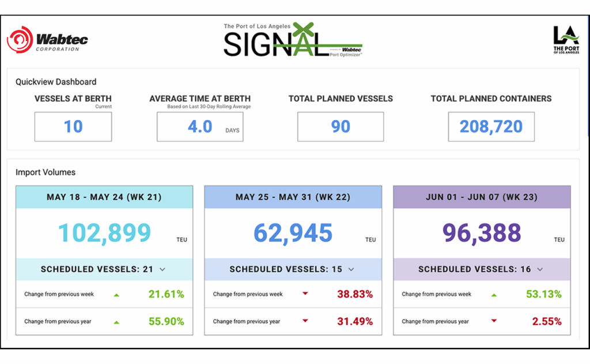Click green up arrow for WK 21 weekly change
This screenshot has height=364, width=590.
coord(116,295)
